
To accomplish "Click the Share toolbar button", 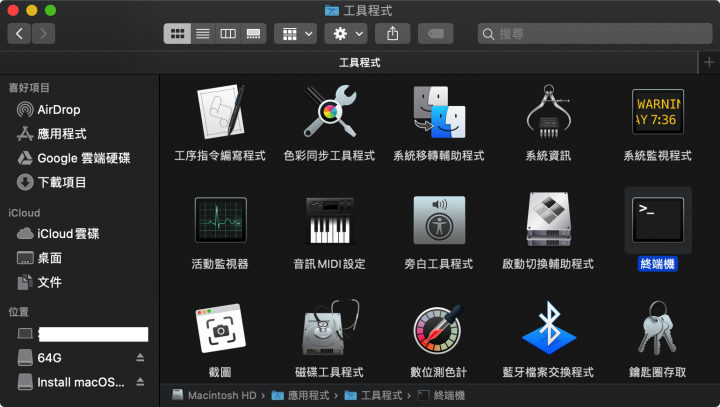I will pyautogui.click(x=392, y=33).
